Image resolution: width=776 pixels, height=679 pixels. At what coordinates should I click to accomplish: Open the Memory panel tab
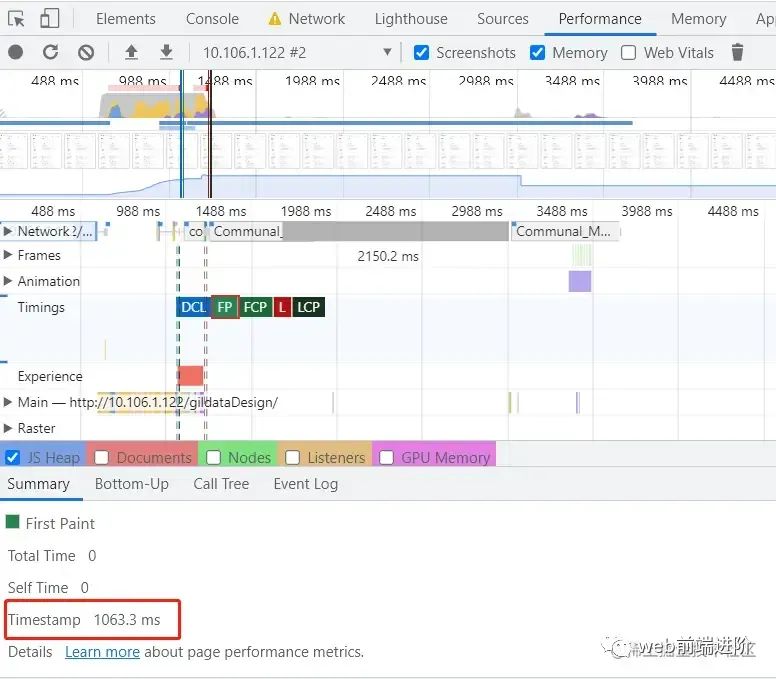point(698,19)
